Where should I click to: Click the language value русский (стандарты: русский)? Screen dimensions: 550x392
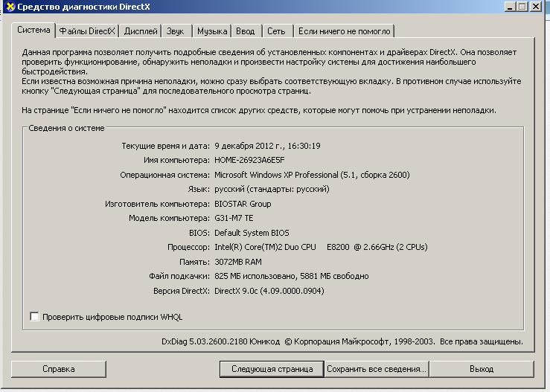pyautogui.click(x=272, y=190)
